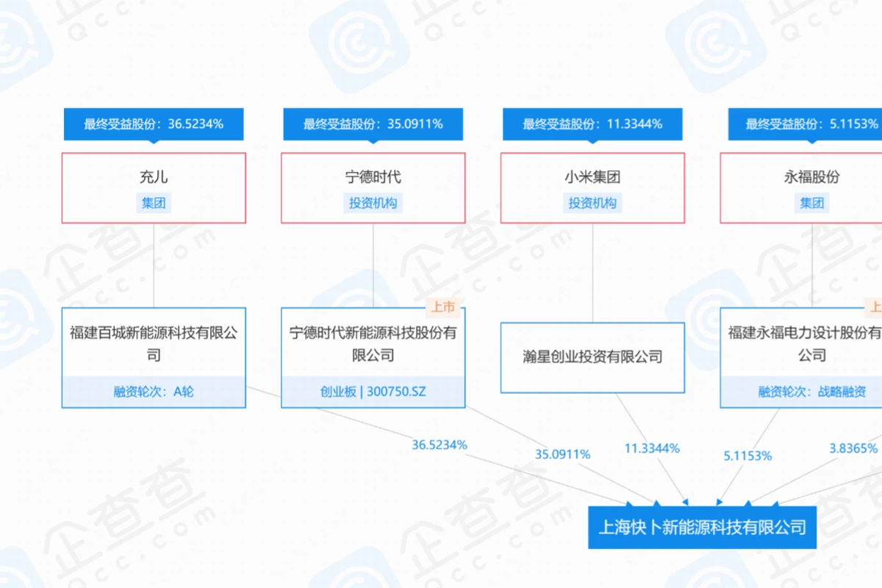882x588 pixels.
Task: Select the 3.8365% edge percentage
Action: 853,448
